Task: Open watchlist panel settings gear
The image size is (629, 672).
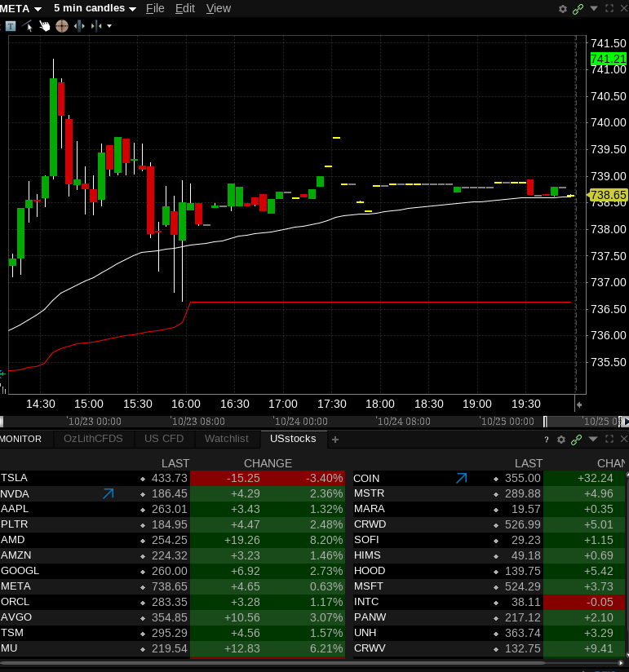Action: click(560, 440)
